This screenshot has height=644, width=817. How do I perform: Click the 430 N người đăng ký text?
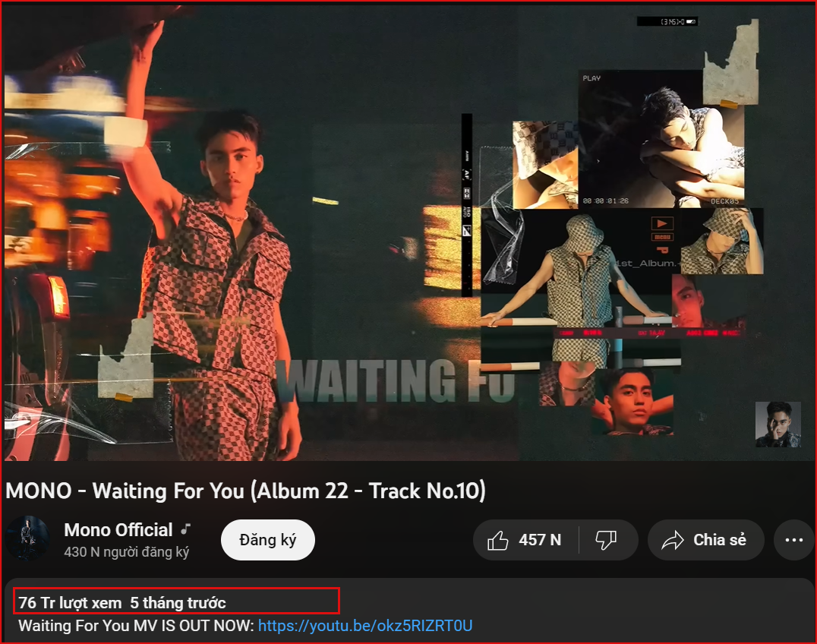pos(127,552)
